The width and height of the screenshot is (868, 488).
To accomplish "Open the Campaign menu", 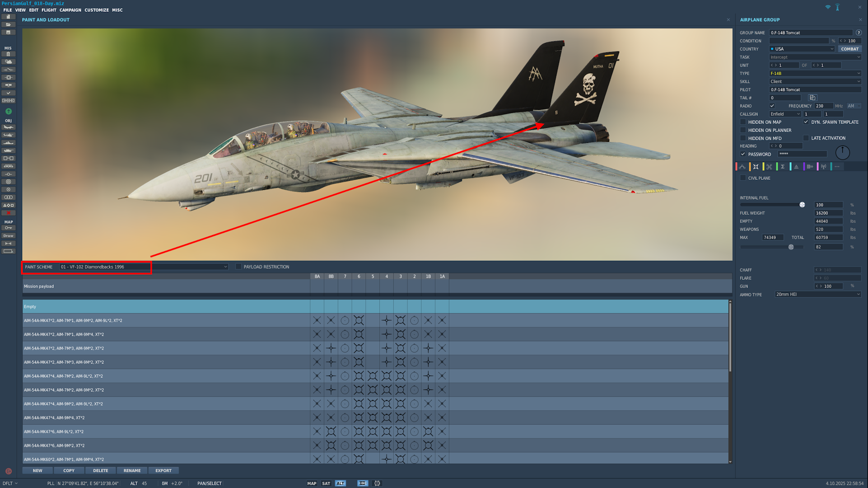I will pos(70,10).
